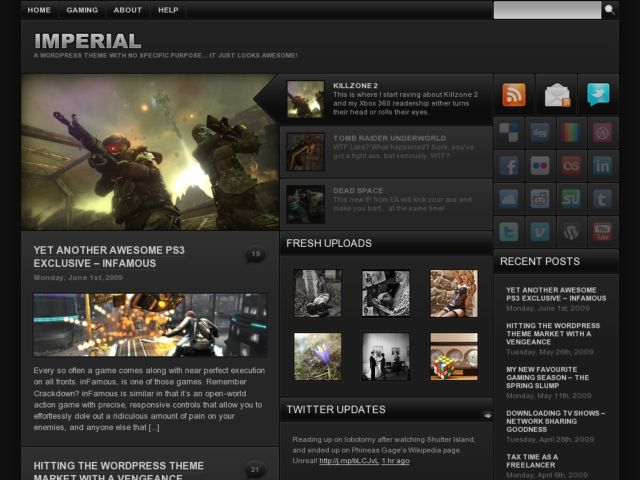
Task: Select the Dead Space featured tab
Action: point(386,204)
